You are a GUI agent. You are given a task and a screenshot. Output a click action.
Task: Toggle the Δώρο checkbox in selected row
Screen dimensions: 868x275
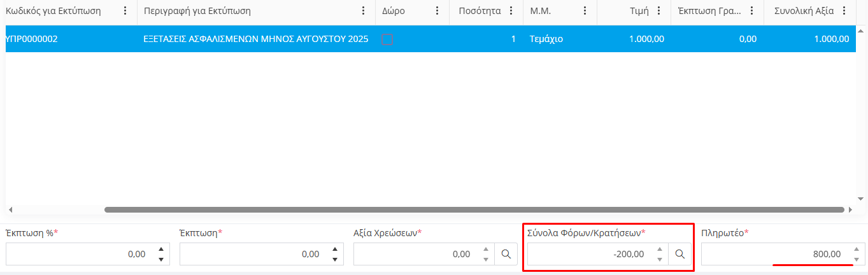387,39
